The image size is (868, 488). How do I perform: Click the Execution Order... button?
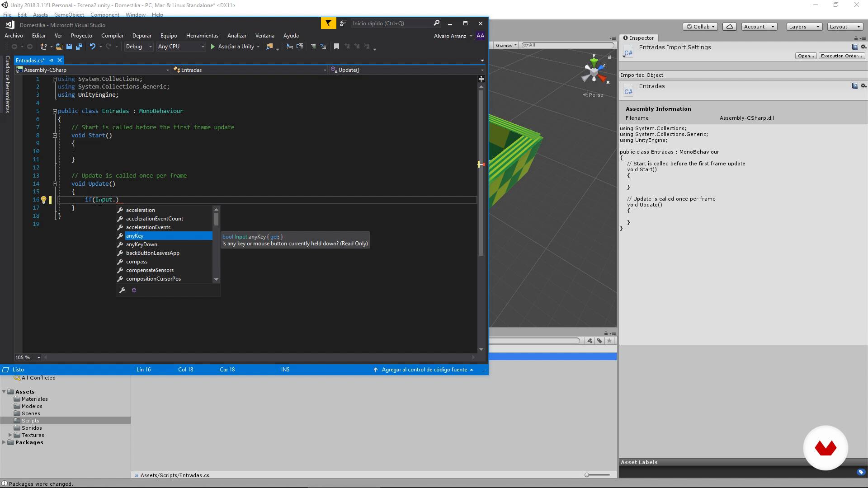[842, 56]
